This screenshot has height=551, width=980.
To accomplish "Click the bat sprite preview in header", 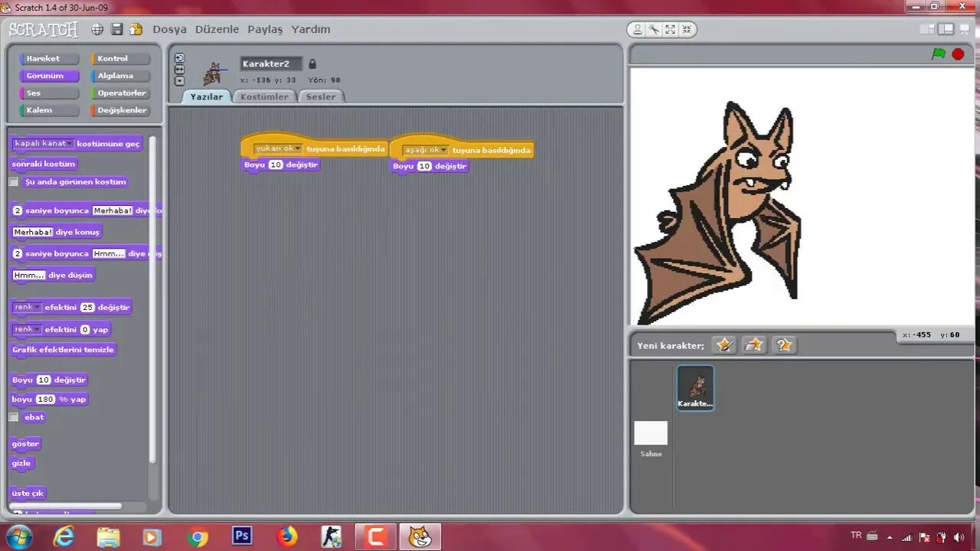I will click(212, 73).
